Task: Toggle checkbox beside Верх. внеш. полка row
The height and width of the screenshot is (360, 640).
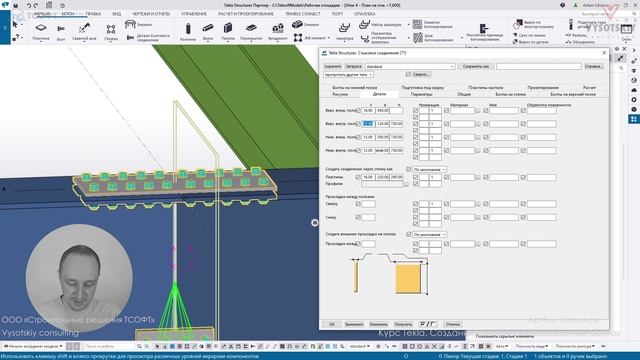Action: click(358, 111)
